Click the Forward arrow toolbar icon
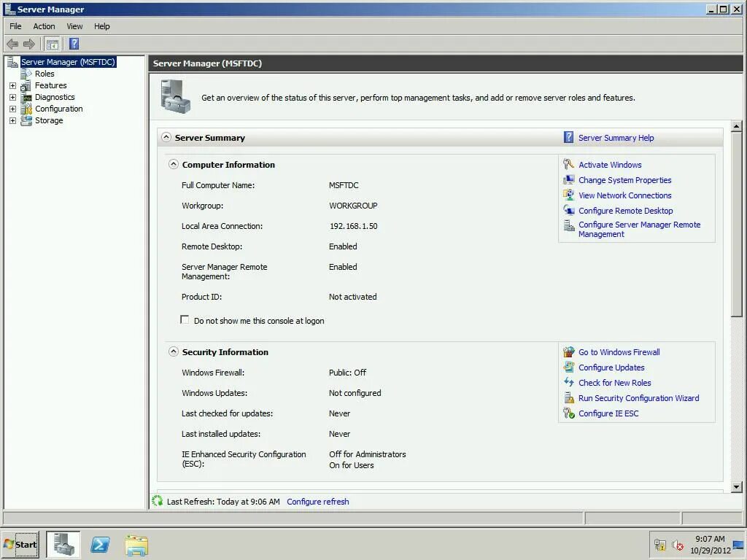Viewport: 747px width, 560px height. tap(29, 44)
